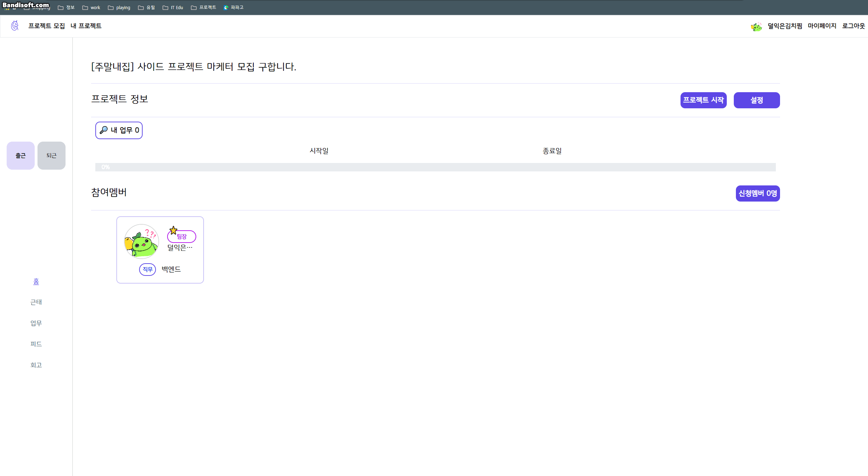This screenshot has width=868, height=476.
Task: Expand the IT Edu bookmark folder
Action: pyautogui.click(x=173, y=7)
